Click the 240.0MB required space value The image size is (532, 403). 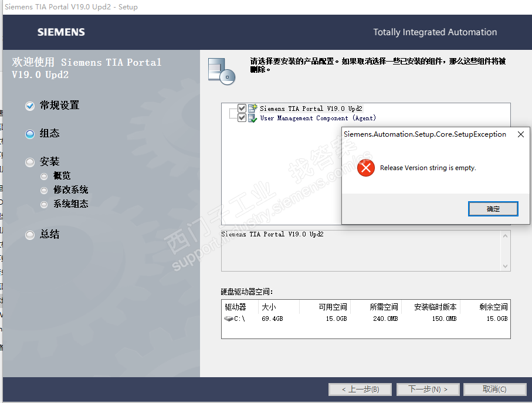(x=385, y=319)
